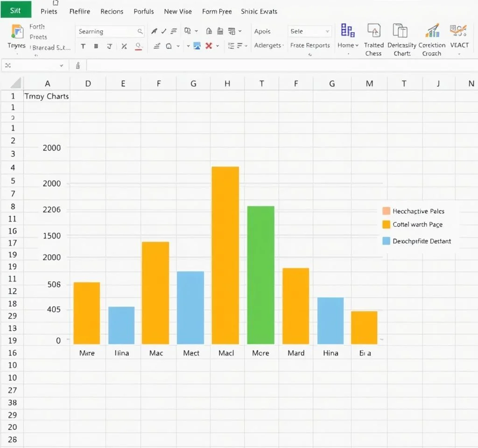Image resolution: width=478 pixels, height=448 pixels.
Task: Switch to the Recions tab
Action: tap(112, 11)
